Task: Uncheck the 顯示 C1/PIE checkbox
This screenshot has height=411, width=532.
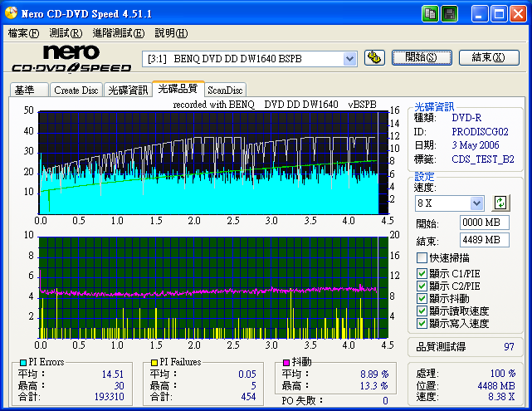Action: 422,272
